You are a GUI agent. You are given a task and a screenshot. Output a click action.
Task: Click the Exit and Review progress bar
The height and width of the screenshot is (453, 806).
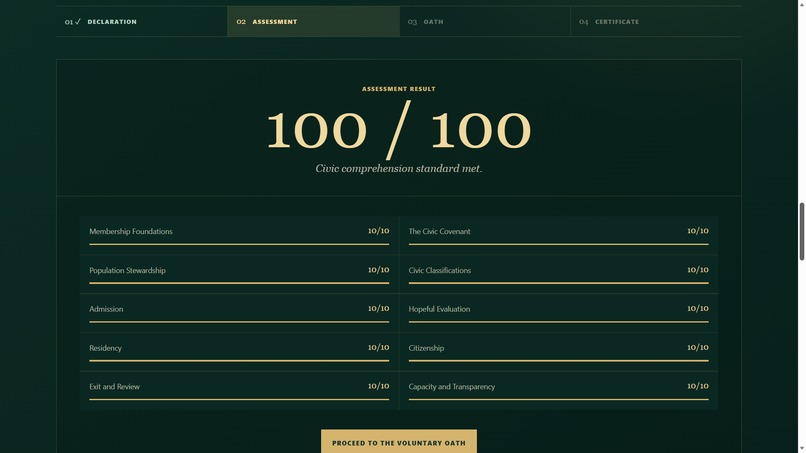(x=239, y=400)
